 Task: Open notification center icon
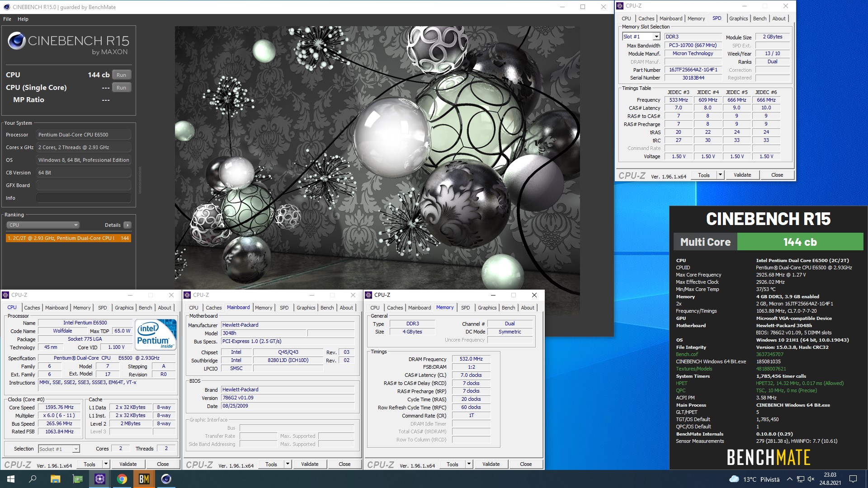(x=853, y=479)
